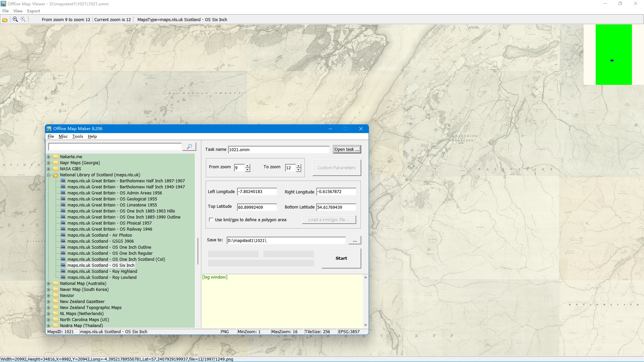Select 'maps.nls.uk Scotland - OS One Inch Outline'
Image resolution: width=644 pixels, height=362 pixels.
tap(109, 247)
